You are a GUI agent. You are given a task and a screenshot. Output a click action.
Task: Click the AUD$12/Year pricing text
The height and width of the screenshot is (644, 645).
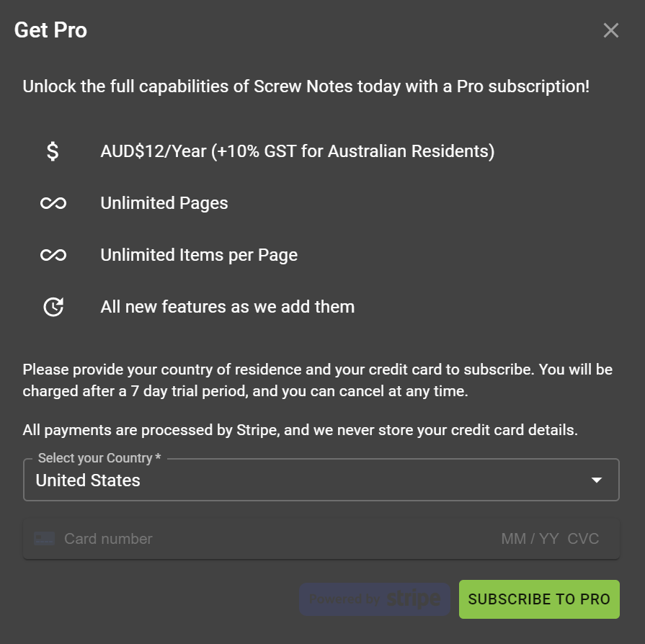(x=297, y=151)
